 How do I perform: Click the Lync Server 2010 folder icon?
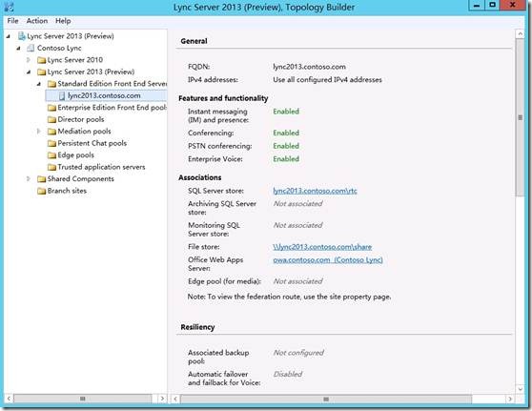41,60
